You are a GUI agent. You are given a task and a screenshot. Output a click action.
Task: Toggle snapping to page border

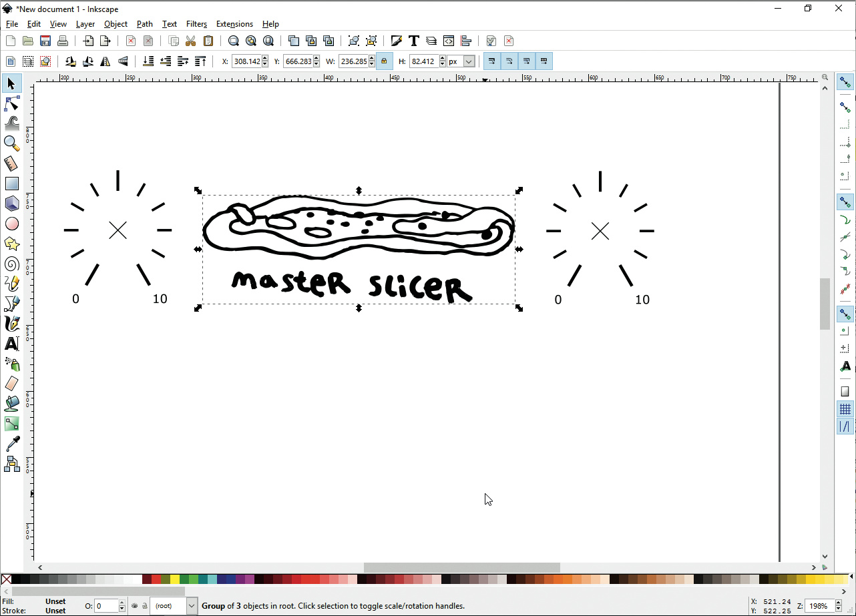click(x=845, y=392)
